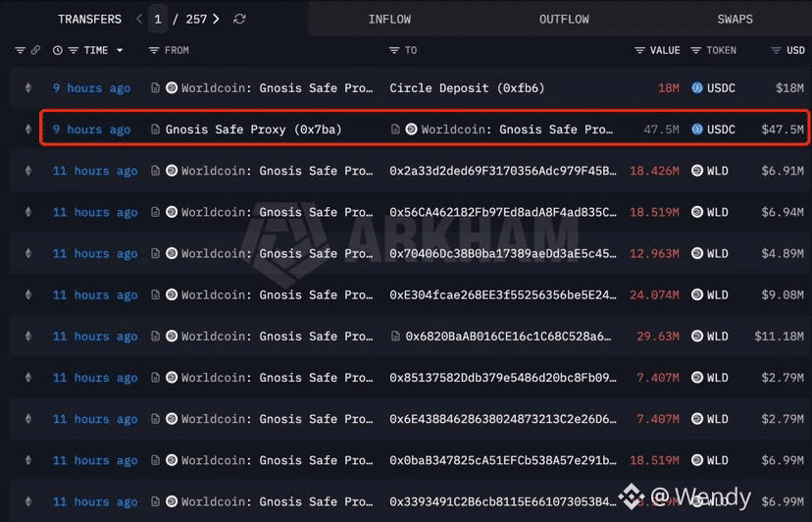
Task: Filter by the TO column
Action: pos(394,50)
